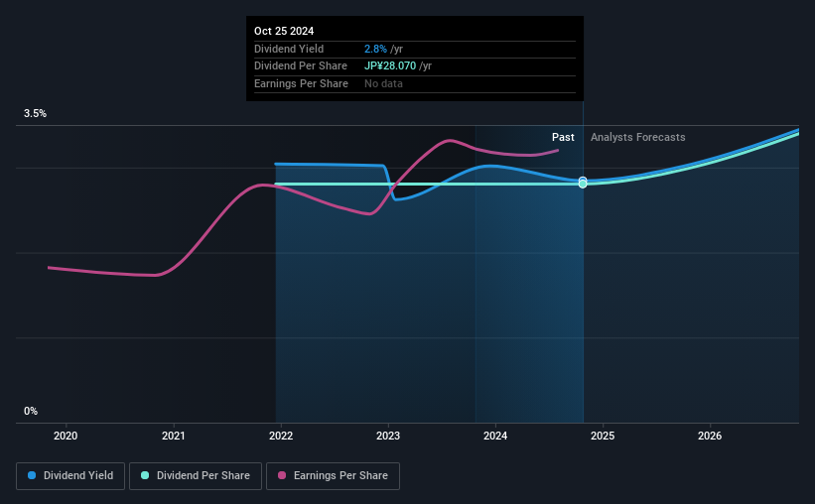Click the 2021 x-axis label
The image size is (815, 504).
pyautogui.click(x=173, y=436)
